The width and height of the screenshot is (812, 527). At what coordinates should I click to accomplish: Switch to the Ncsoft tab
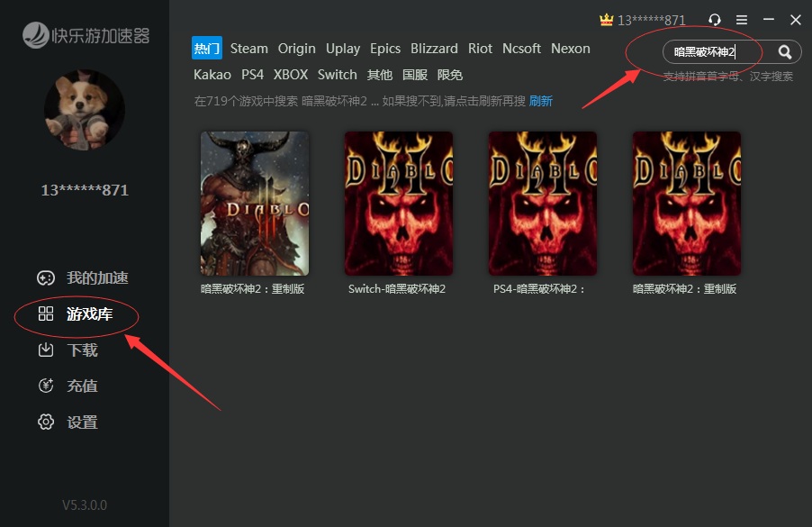521,48
